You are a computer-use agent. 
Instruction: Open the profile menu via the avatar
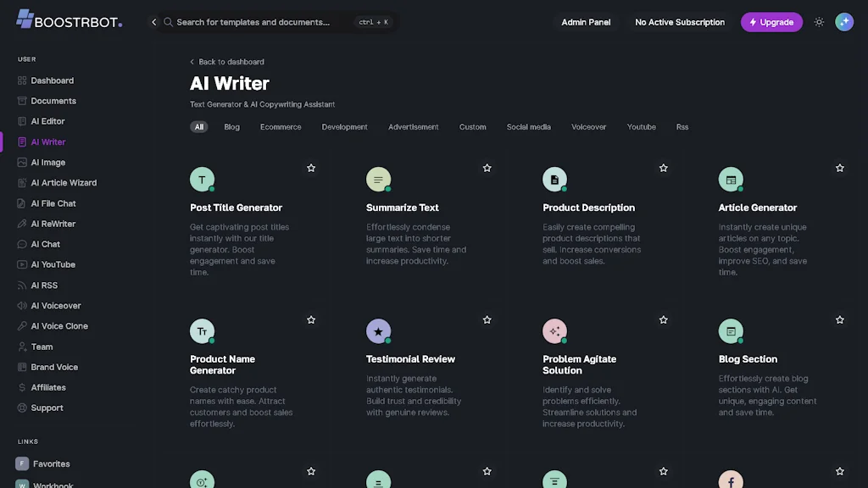[x=844, y=22]
